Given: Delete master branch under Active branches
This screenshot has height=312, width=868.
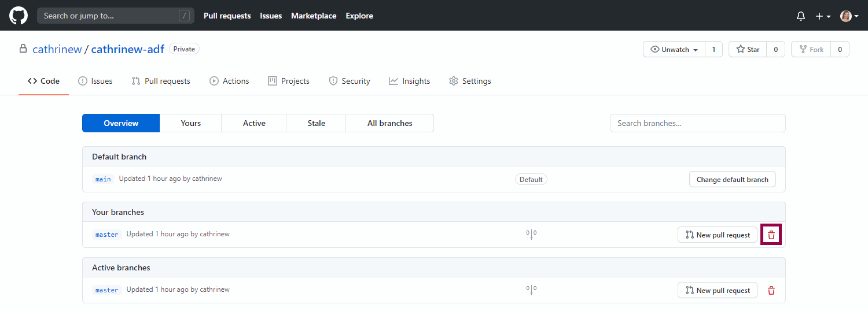Looking at the screenshot, I should 771,290.
